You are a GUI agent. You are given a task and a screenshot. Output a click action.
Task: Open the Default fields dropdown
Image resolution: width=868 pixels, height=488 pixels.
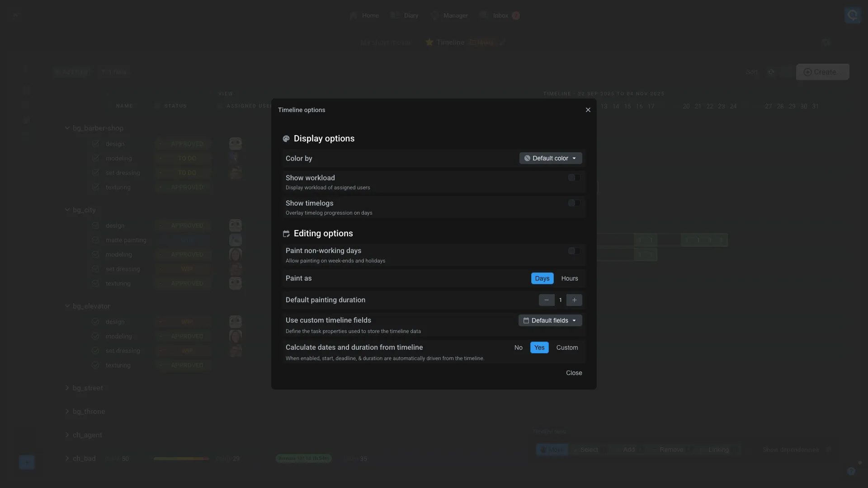550,320
